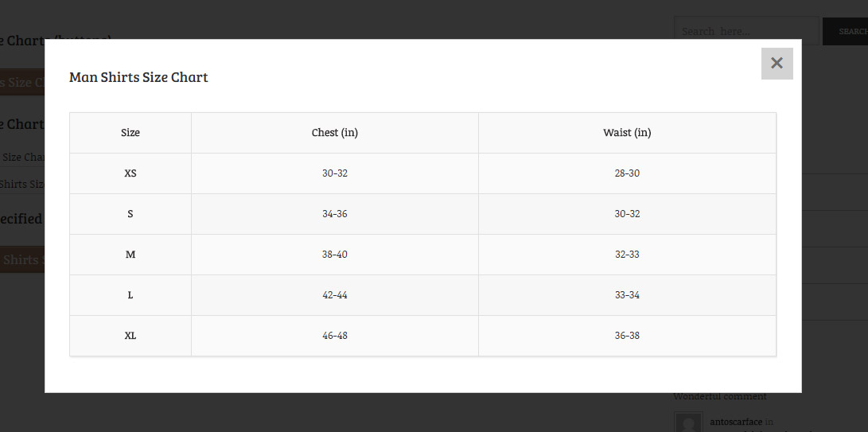Screen dimensions: 868x432
Task: Click the 32-33 waist measurement cell
Action: click(627, 255)
